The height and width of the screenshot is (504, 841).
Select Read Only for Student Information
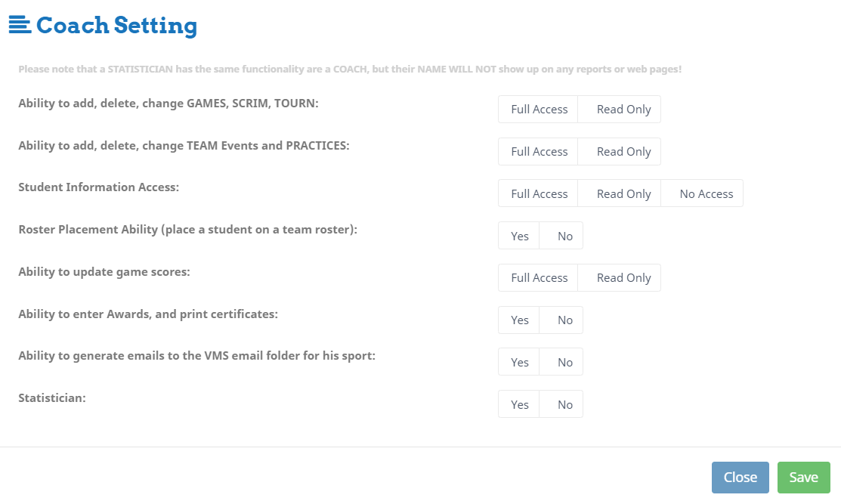(623, 194)
